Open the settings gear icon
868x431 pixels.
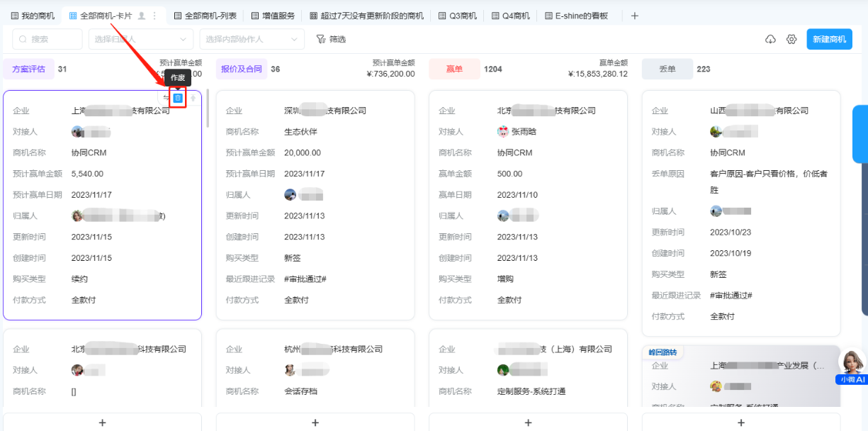791,39
